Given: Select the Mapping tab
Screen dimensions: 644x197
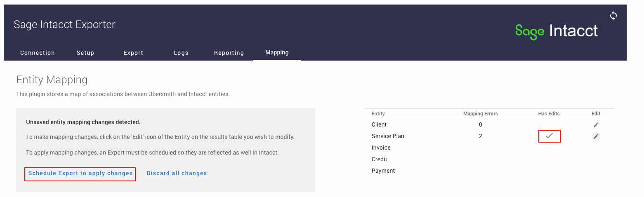Looking at the screenshot, I should click(x=277, y=53).
